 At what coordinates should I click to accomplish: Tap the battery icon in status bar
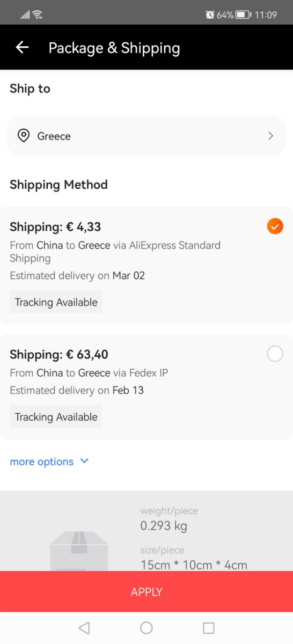[x=243, y=14]
